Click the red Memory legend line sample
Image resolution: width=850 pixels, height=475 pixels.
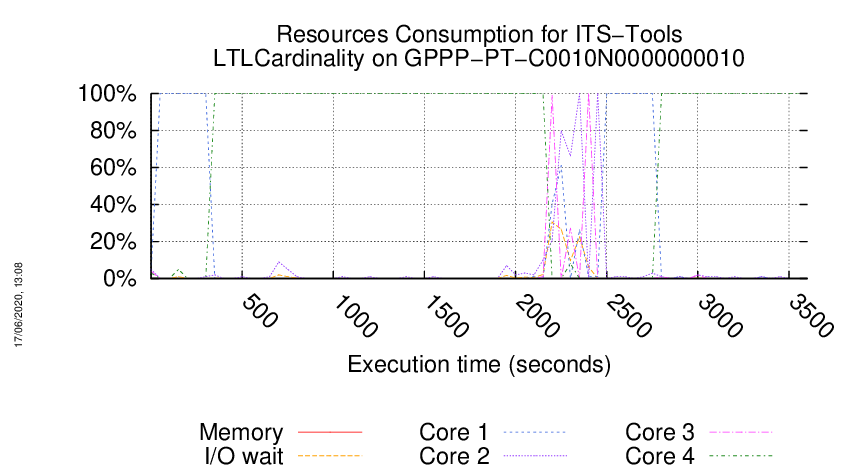coord(330,432)
